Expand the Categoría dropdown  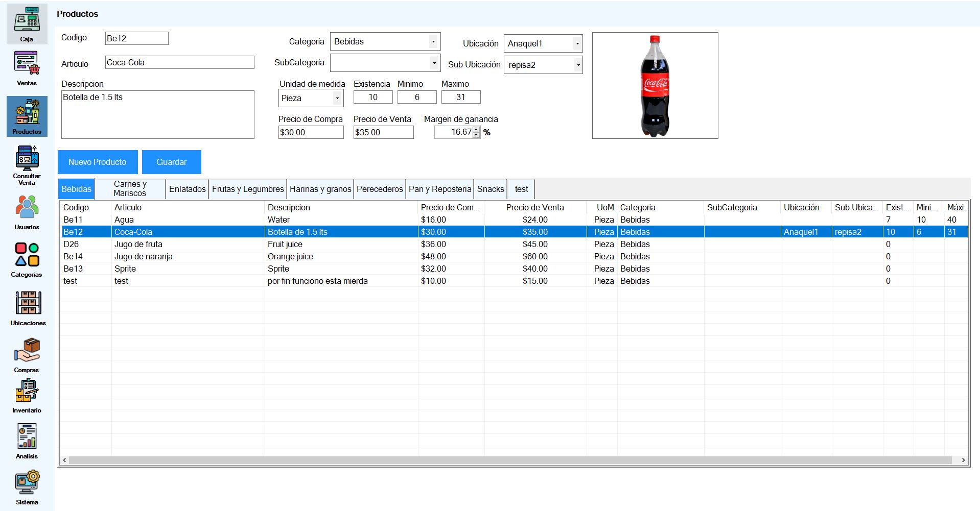click(x=433, y=42)
